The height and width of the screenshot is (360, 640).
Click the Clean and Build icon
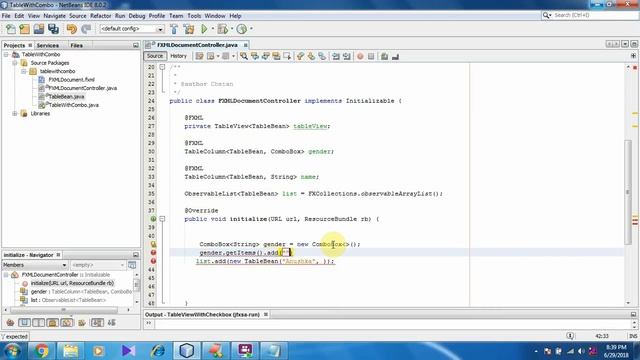(x=189, y=29)
